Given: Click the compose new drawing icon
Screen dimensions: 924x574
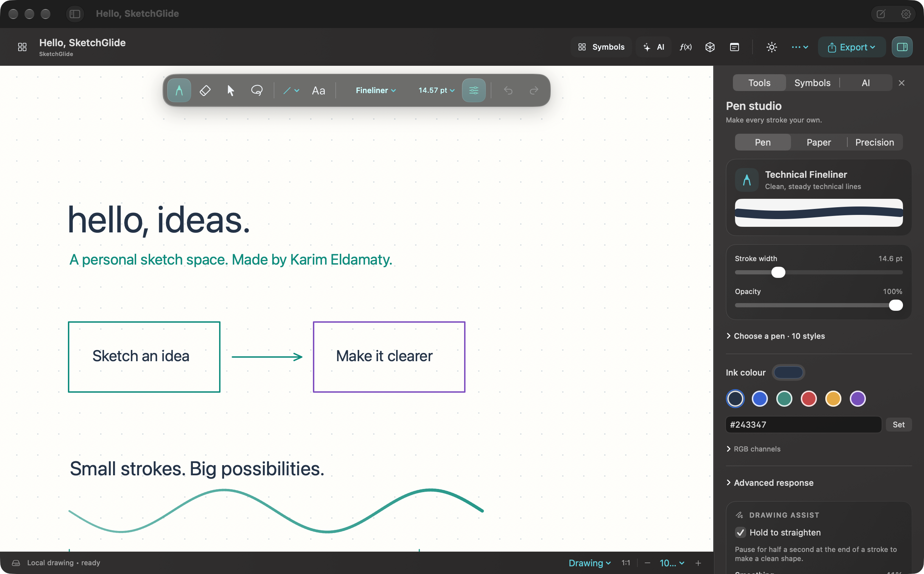Looking at the screenshot, I should point(881,14).
